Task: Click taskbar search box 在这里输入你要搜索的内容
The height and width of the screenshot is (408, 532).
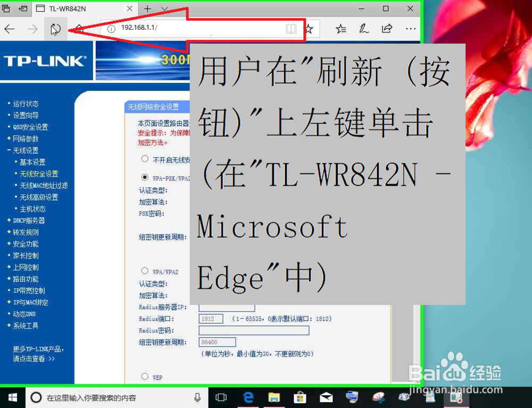Action: (115, 397)
